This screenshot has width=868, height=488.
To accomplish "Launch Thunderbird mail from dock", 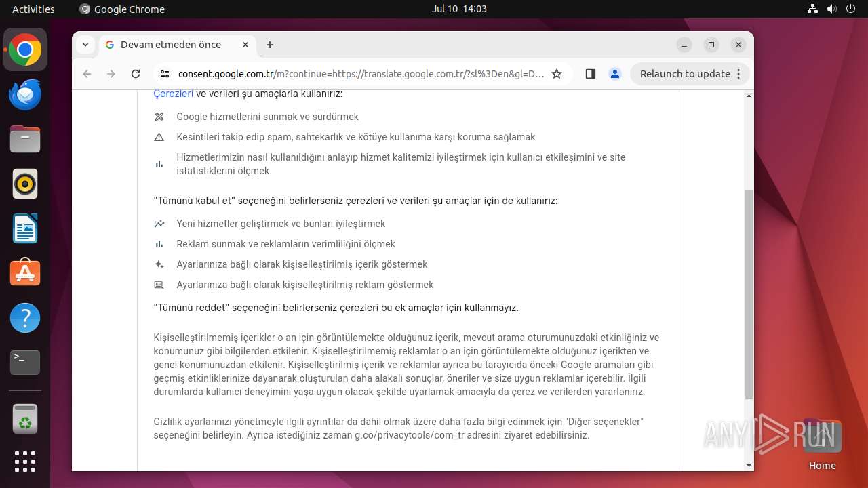I will [x=25, y=95].
